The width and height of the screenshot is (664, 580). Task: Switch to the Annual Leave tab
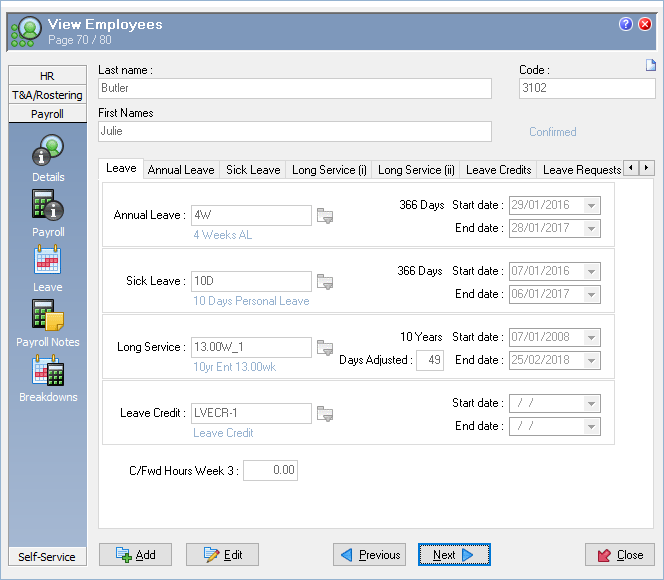(181, 170)
